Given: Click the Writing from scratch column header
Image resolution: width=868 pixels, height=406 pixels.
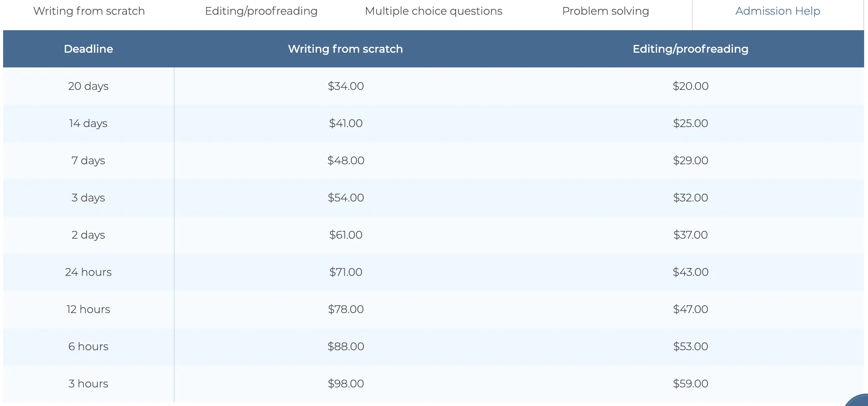Looking at the screenshot, I should (x=345, y=49).
